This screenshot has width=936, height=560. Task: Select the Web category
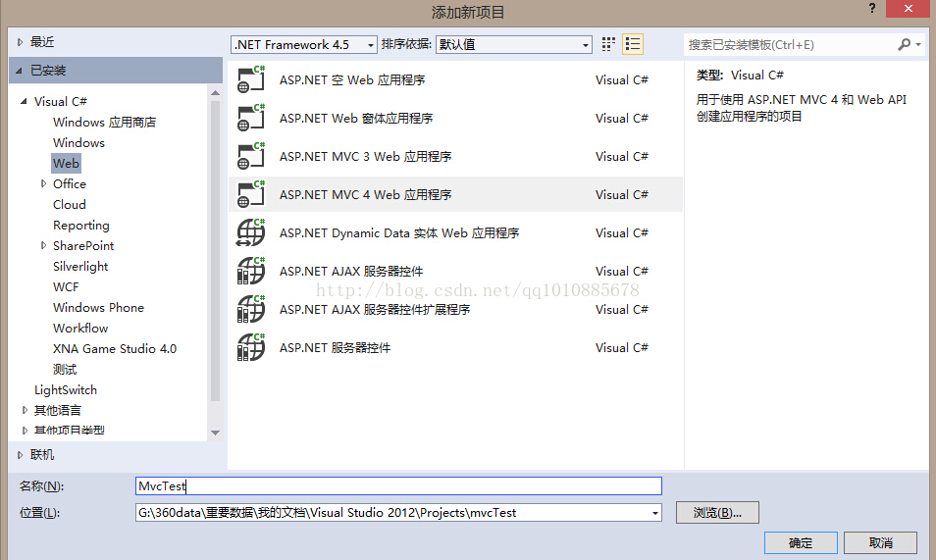[x=66, y=164]
